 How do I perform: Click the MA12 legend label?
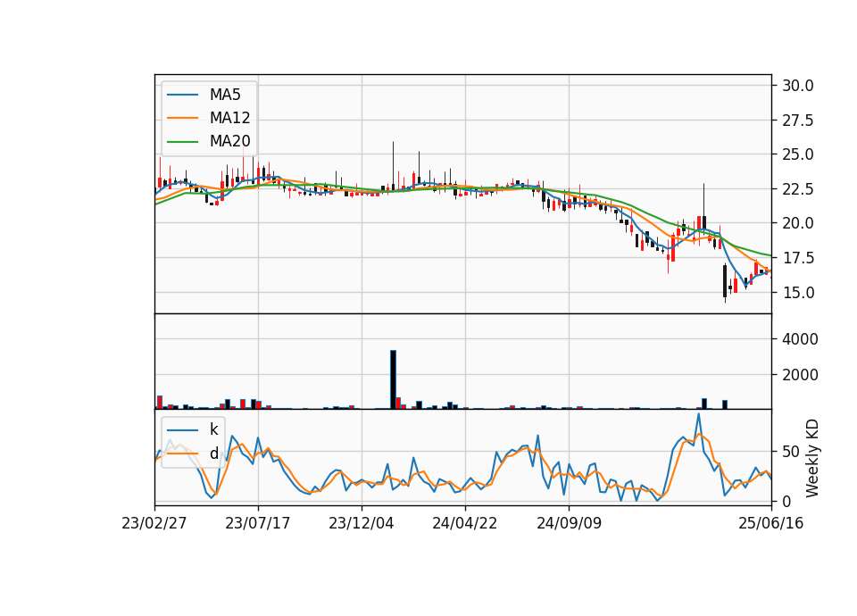229,118
